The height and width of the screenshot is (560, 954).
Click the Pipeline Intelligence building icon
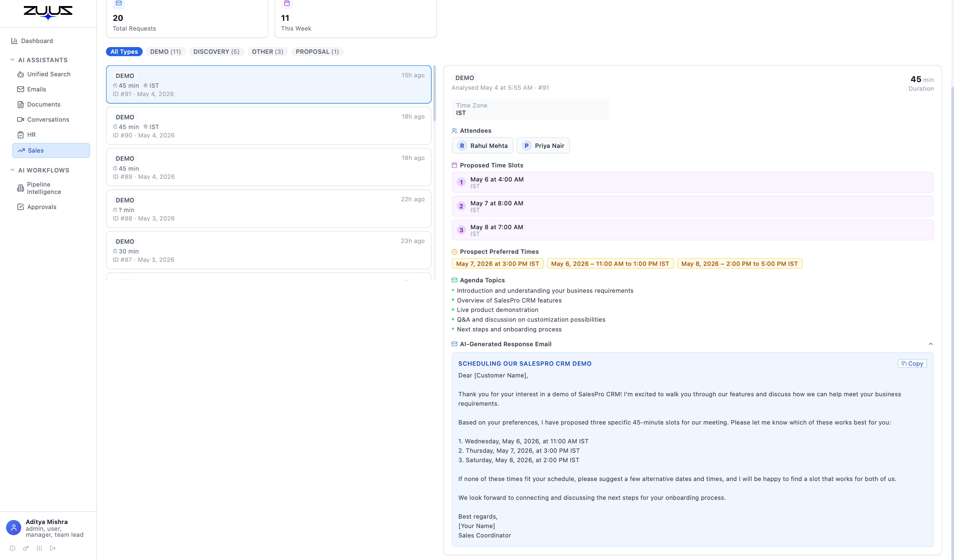click(21, 188)
